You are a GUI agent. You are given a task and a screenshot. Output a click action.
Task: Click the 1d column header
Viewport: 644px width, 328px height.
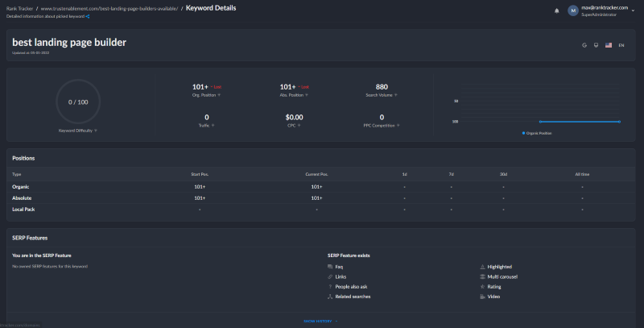(x=405, y=174)
